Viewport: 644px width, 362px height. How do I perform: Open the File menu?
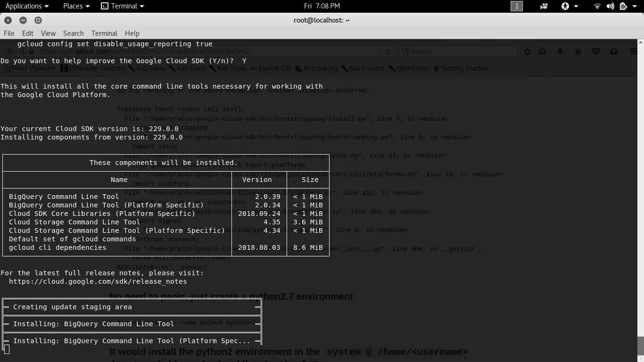(9, 33)
